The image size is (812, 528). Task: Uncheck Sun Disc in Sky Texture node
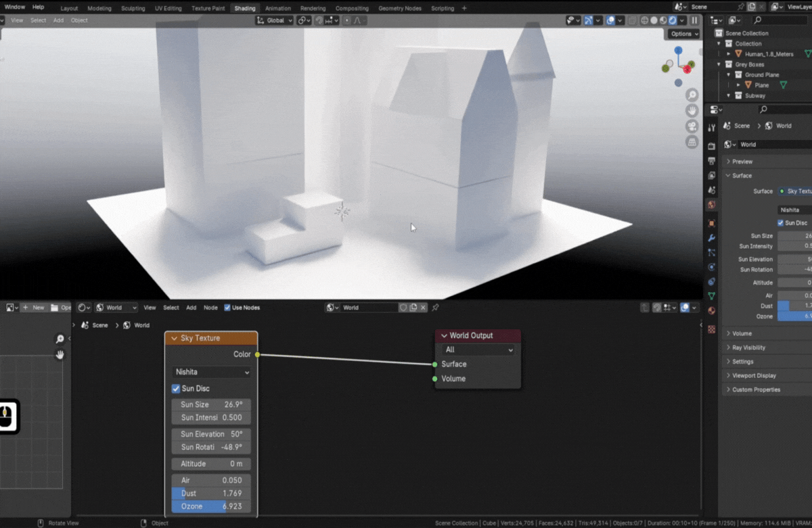[x=176, y=389]
